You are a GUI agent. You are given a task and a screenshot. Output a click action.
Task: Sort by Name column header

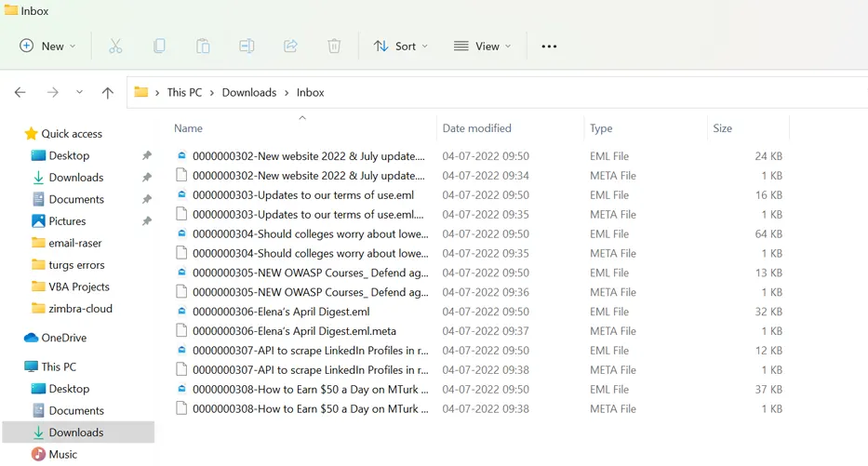pos(188,128)
